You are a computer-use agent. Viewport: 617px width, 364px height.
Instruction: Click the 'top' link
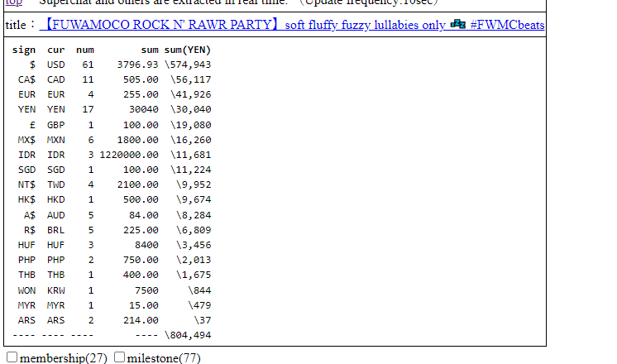tap(14, 2)
